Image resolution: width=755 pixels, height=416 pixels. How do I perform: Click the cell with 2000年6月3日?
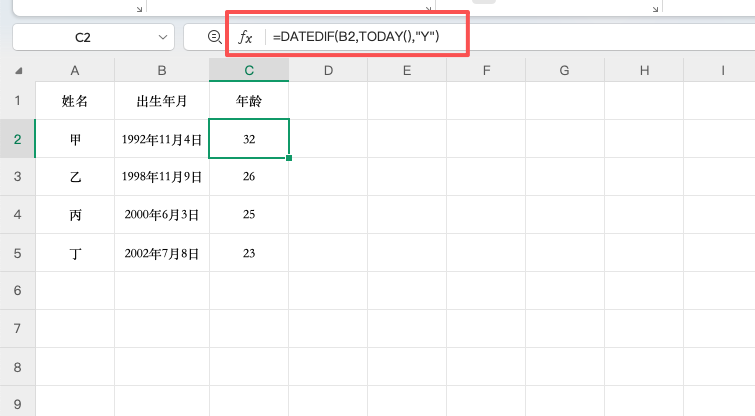tap(162, 215)
